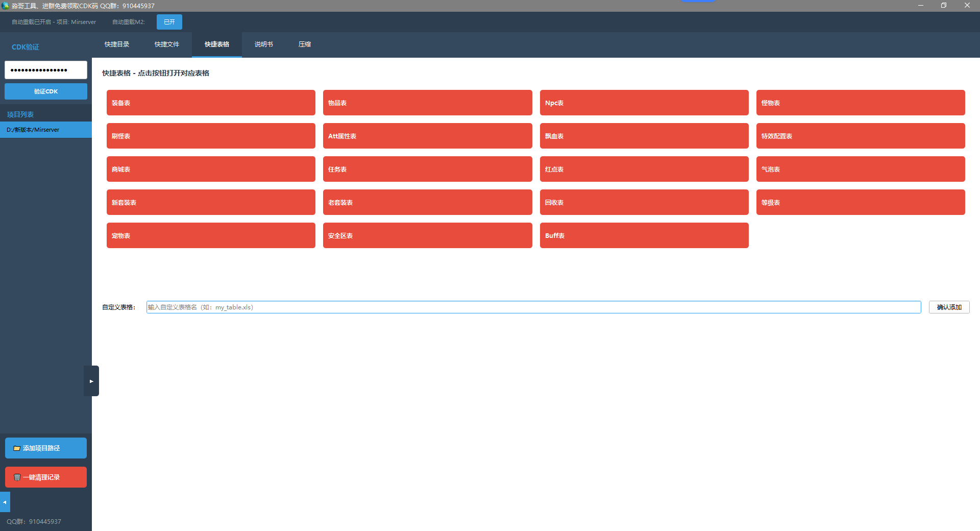Switch to the 快捷目录 tab

click(117, 44)
